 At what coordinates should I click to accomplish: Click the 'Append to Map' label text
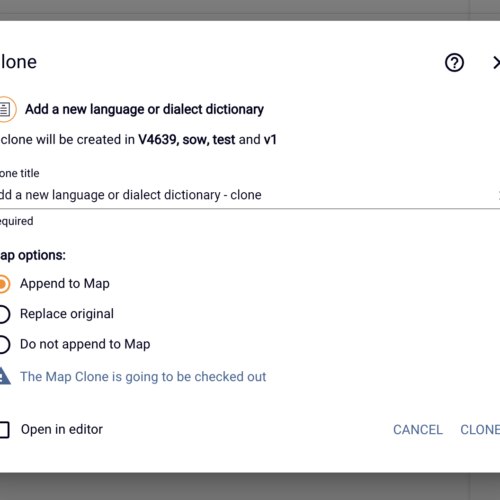(x=65, y=284)
